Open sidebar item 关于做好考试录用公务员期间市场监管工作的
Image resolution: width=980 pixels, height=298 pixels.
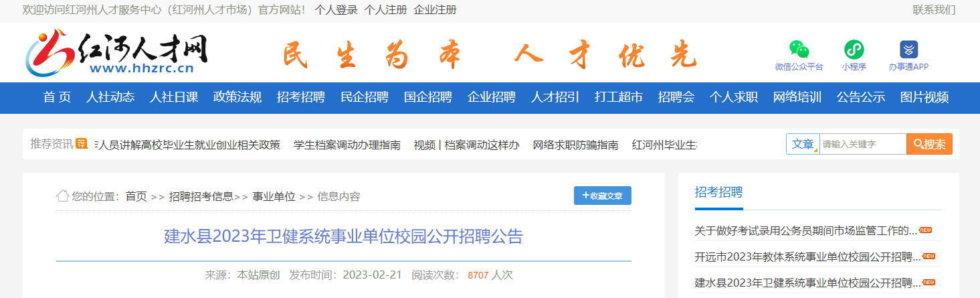(x=806, y=231)
